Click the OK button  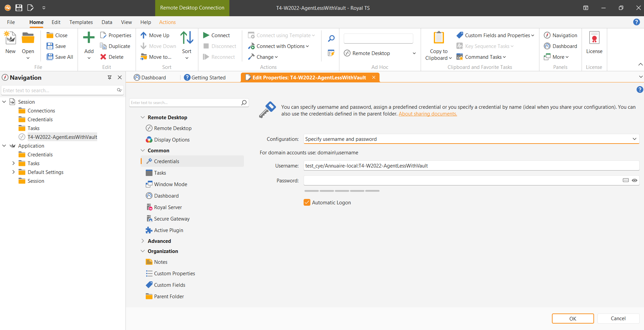(x=573, y=319)
